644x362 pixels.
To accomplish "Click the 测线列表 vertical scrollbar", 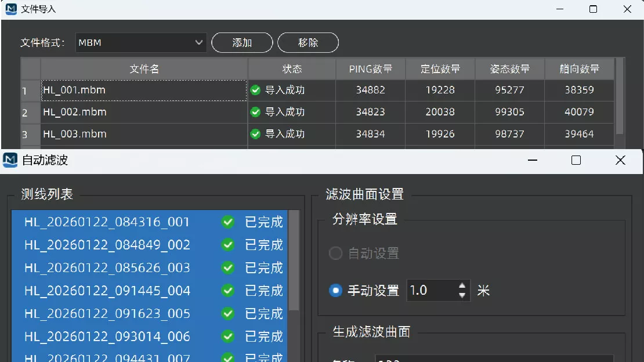I will point(294,261).
